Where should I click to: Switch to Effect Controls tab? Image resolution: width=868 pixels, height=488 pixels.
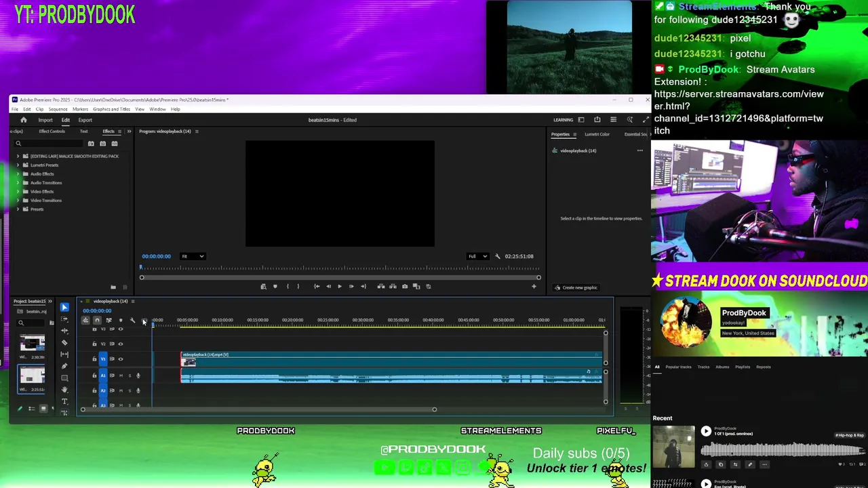[x=52, y=131]
